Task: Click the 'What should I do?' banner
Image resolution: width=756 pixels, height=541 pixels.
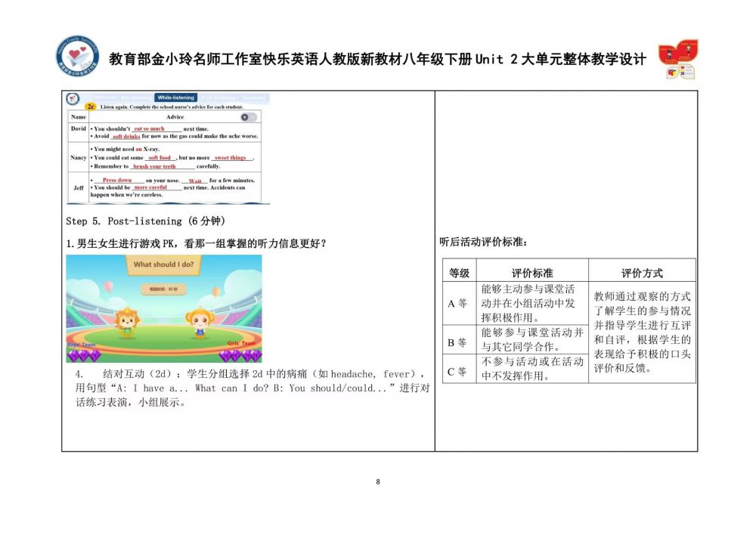Action: click(x=163, y=264)
